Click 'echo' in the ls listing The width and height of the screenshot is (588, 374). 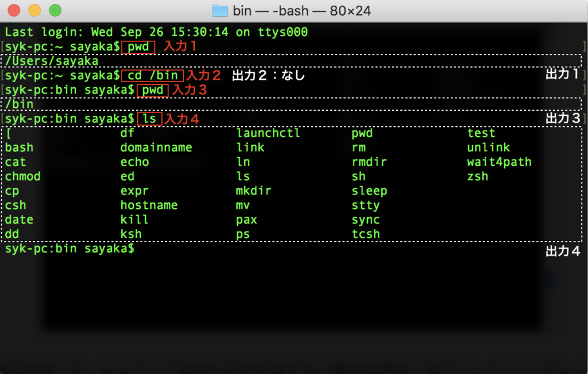point(134,162)
